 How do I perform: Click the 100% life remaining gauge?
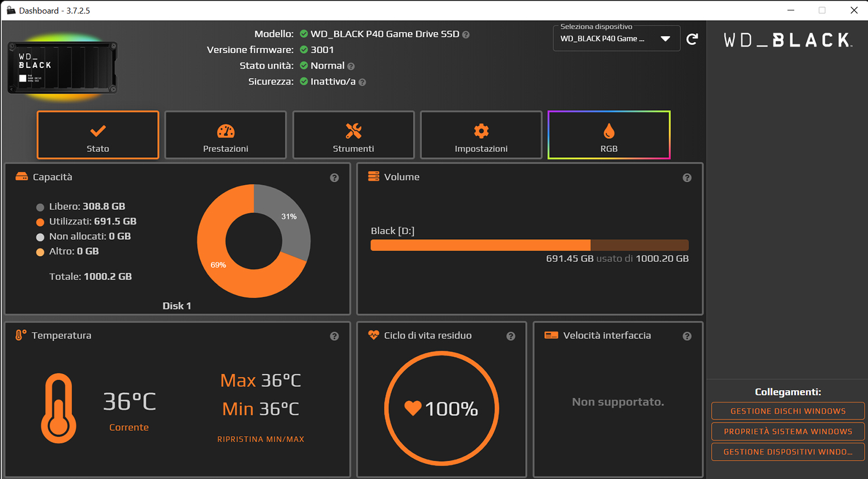click(442, 408)
